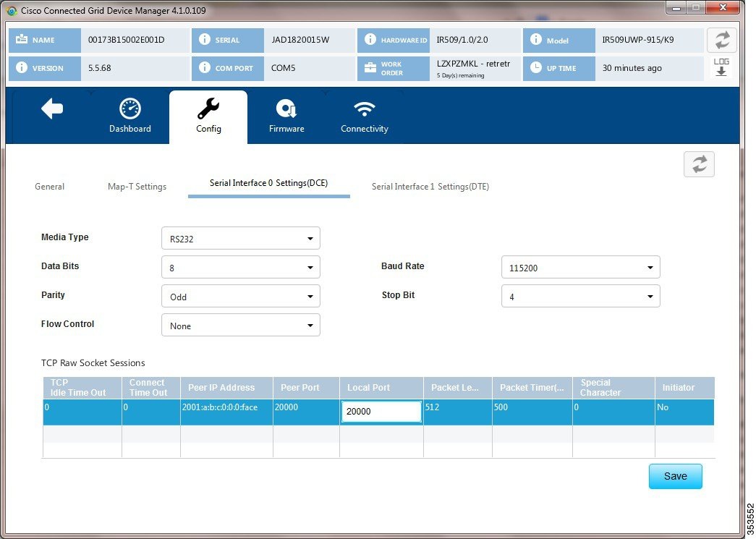Select the Config wrench tab
This screenshot has width=756, height=539.
coord(208,116)
